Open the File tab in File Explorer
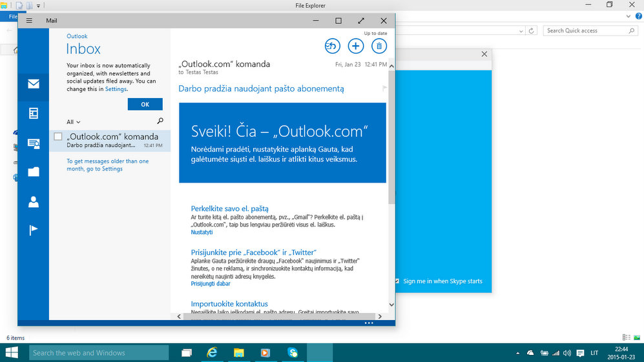 (x=12, y=16)
